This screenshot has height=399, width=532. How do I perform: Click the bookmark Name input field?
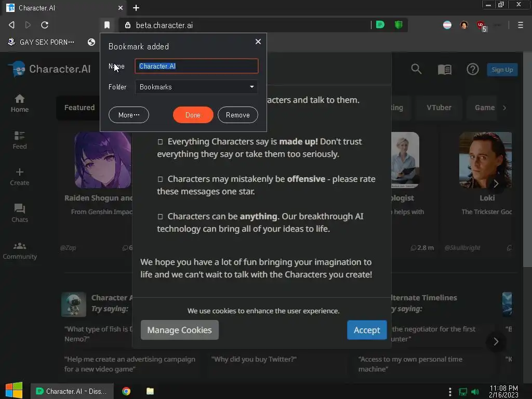196,66
